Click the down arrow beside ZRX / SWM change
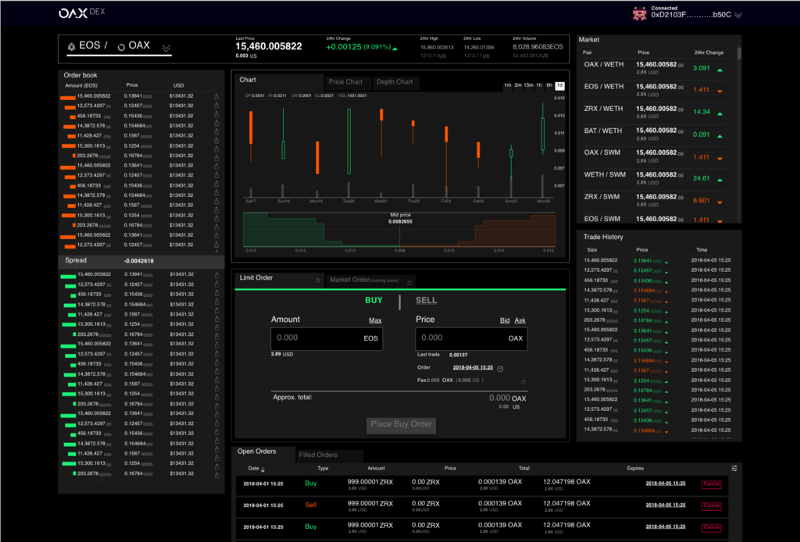Image resolution: width=800 pixels, height=542 pixels. [x=720, y=203]
